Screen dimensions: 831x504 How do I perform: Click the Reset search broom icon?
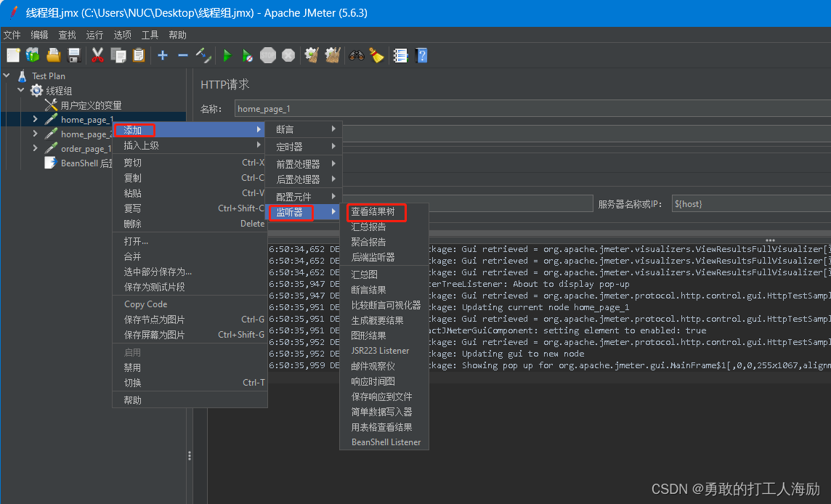[x=377, y=55]
